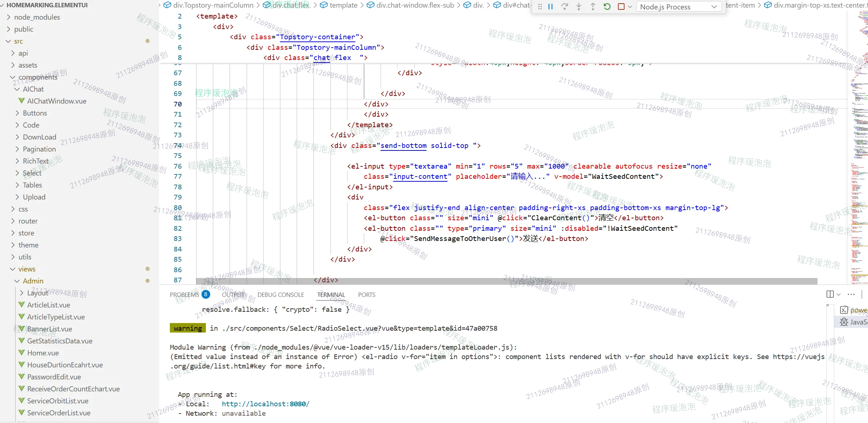The width and height of the screenshot is (868, 423).
Task: Split the terminal panel
Action: coord(830,294)
